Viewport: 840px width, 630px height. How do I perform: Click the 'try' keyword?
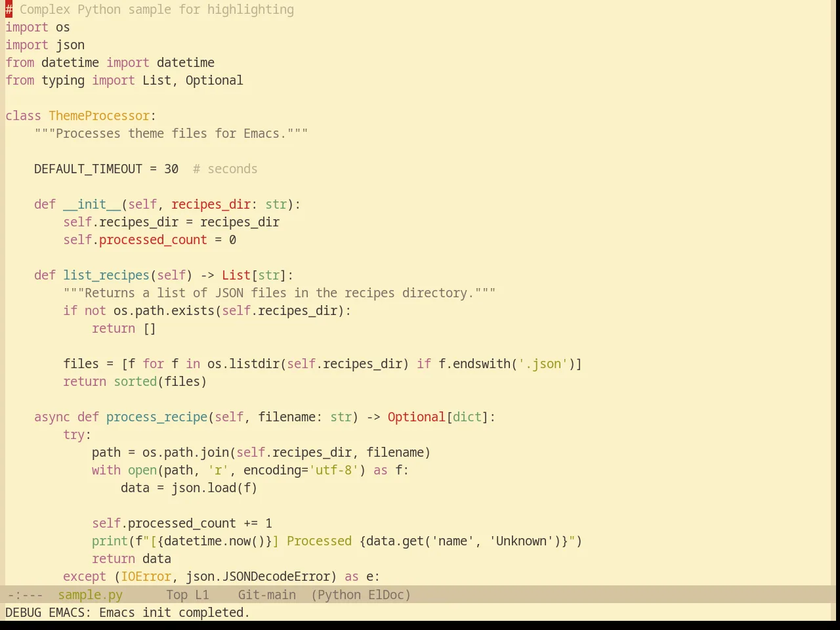coord(74,434)
